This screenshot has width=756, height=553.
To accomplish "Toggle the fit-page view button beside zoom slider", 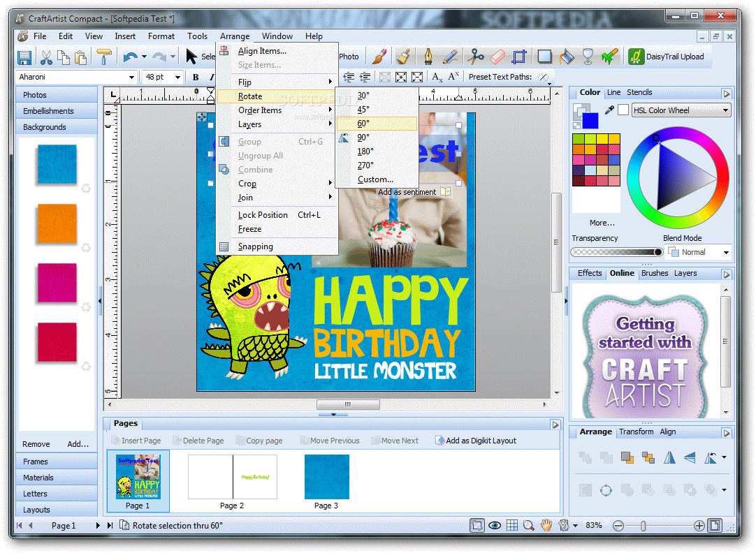I will 715,526.
